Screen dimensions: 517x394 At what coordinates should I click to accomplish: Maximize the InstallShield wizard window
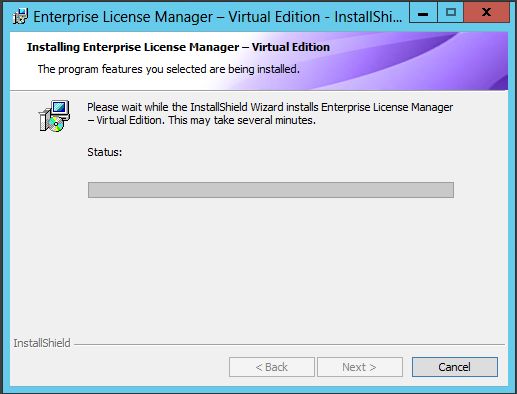click(x=451, y=13)
